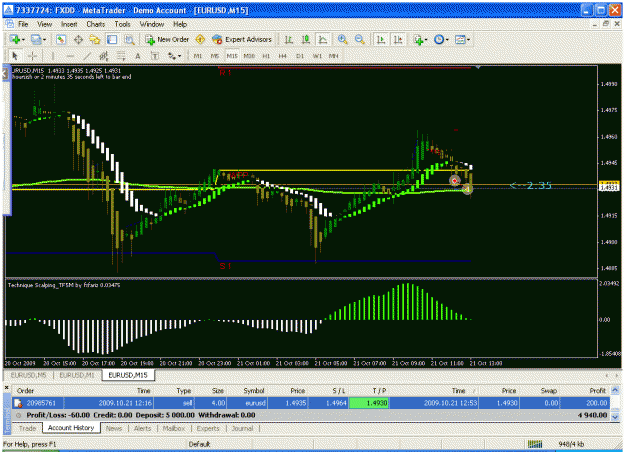The image size is (625, 452).
Task: Select the Cursor arrow tool
Action: point(15,56)
